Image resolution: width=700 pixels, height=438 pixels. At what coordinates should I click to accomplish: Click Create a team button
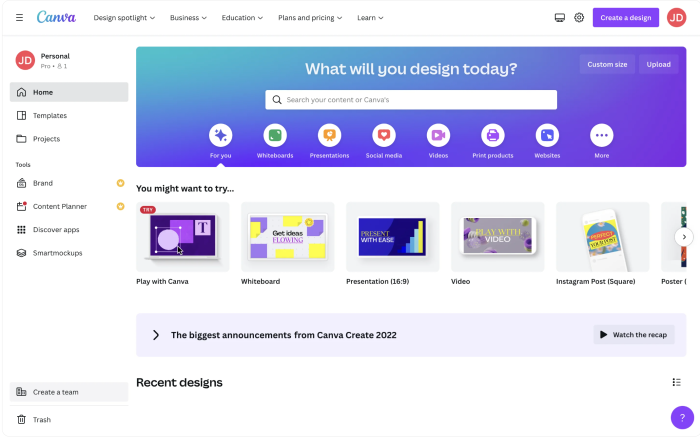tap(69, 392)
